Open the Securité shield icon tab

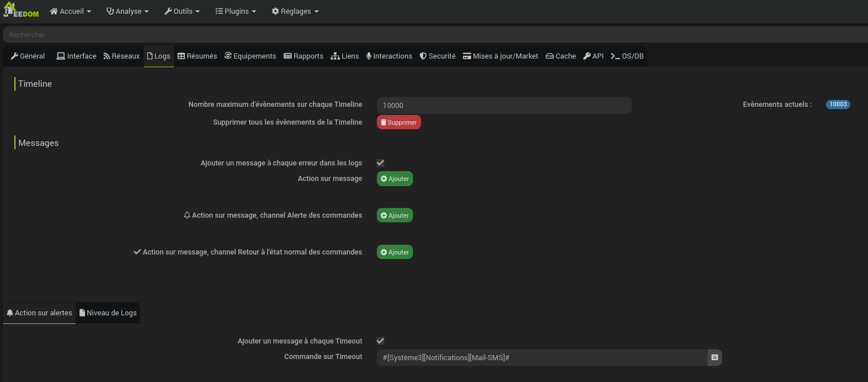[437, 56]
